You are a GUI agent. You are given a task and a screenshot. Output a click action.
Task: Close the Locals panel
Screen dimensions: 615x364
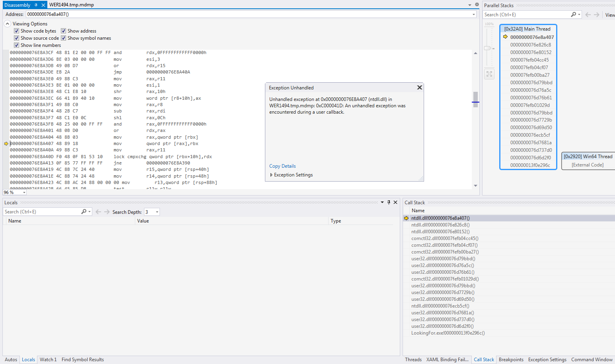tap(395, 202)
